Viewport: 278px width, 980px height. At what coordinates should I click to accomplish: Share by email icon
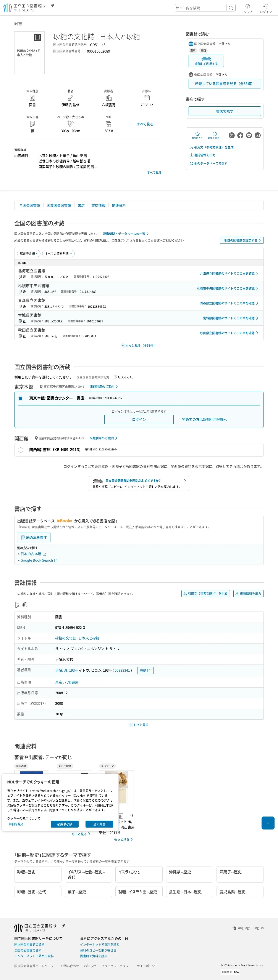[x=258, y=135]
